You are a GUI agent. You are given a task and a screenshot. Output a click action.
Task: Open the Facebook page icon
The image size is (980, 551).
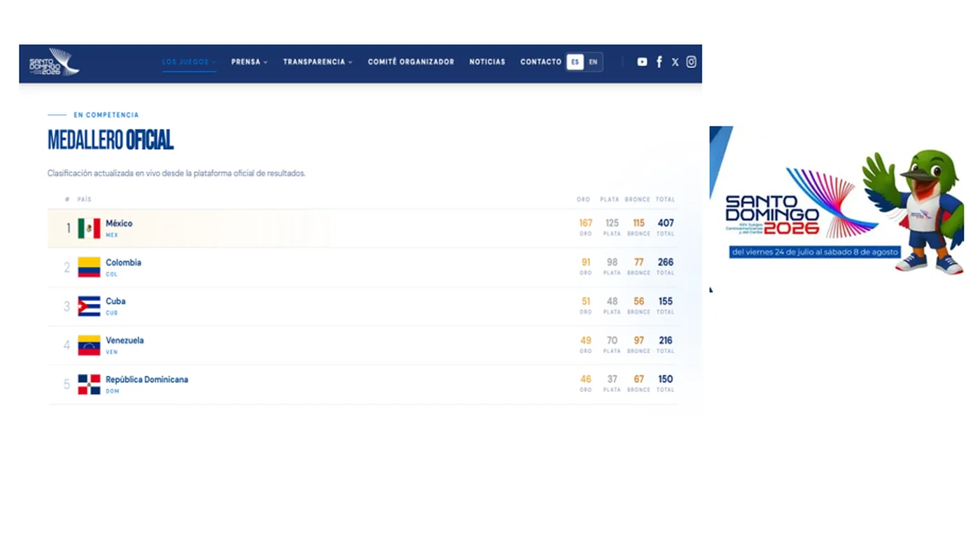(659, 62)
